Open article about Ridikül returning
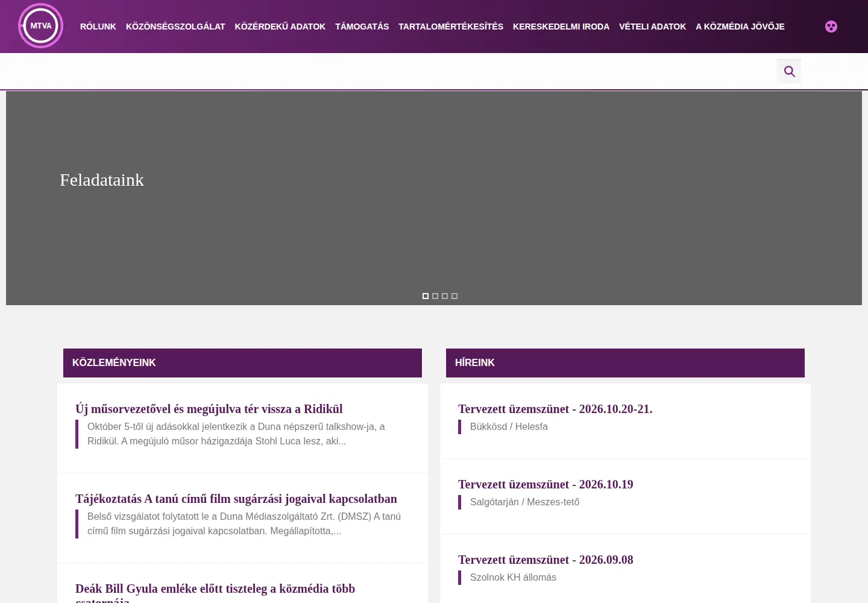The width and height of the screenshot is (868, 603). tap(209, 409)
